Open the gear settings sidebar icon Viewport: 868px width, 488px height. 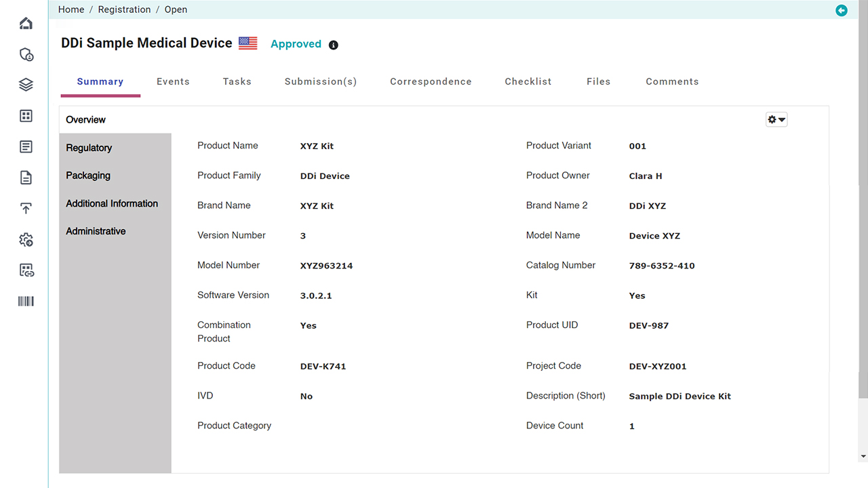[26, 240]
